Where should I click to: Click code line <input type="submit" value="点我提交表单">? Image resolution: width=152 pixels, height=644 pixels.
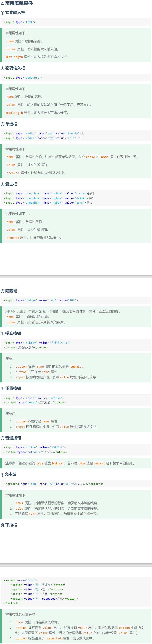38,343
